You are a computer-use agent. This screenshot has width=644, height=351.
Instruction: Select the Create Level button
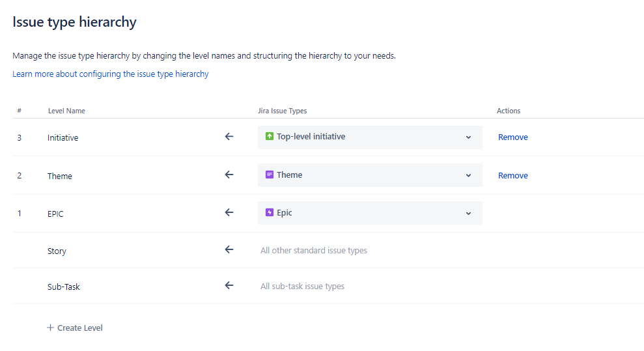(75, 328)
